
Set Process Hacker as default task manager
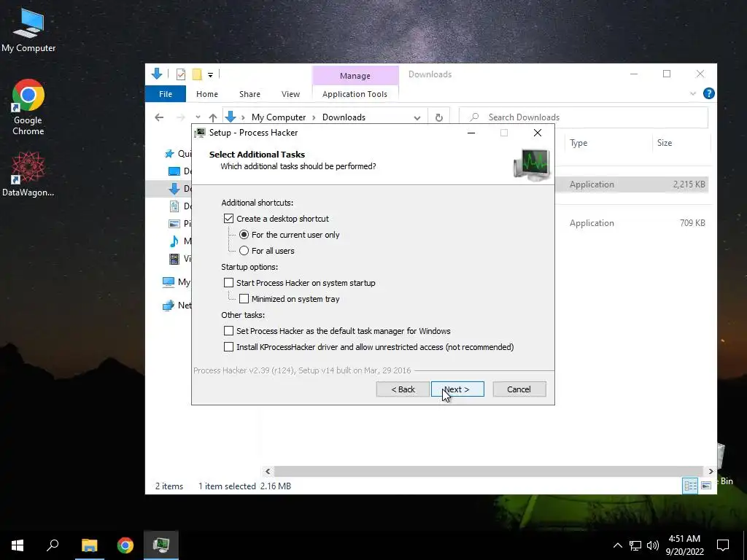[228, 331]
